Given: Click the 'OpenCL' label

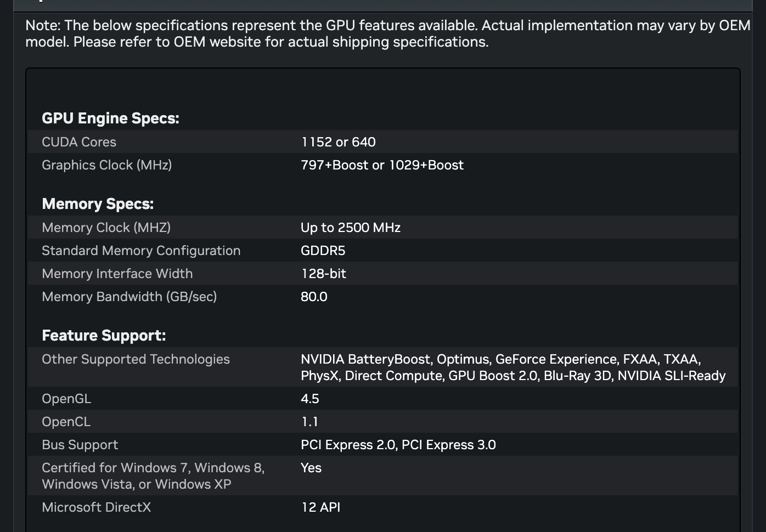Looking at the screenshot, I should (66, 422).
